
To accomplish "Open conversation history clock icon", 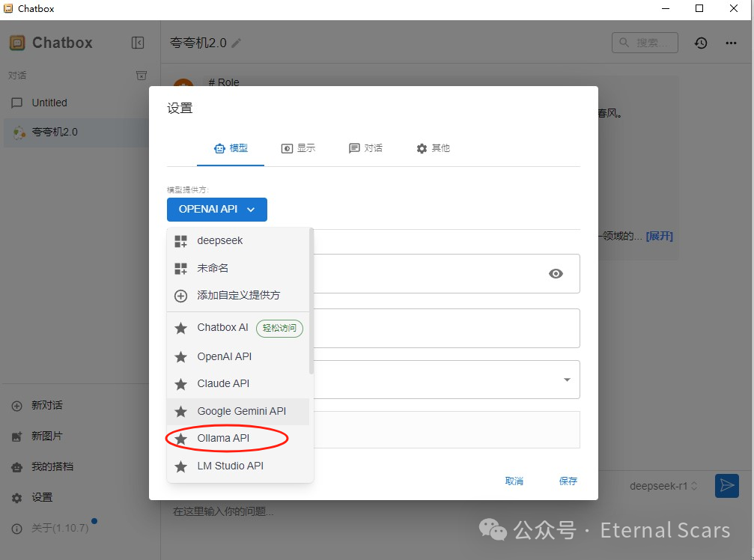I will click(701, 43).
